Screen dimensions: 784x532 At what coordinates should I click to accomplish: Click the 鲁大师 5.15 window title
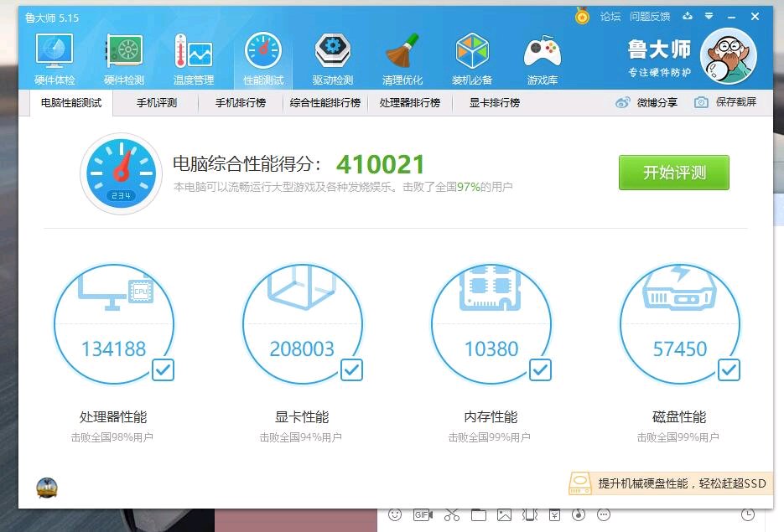(52, 18)
